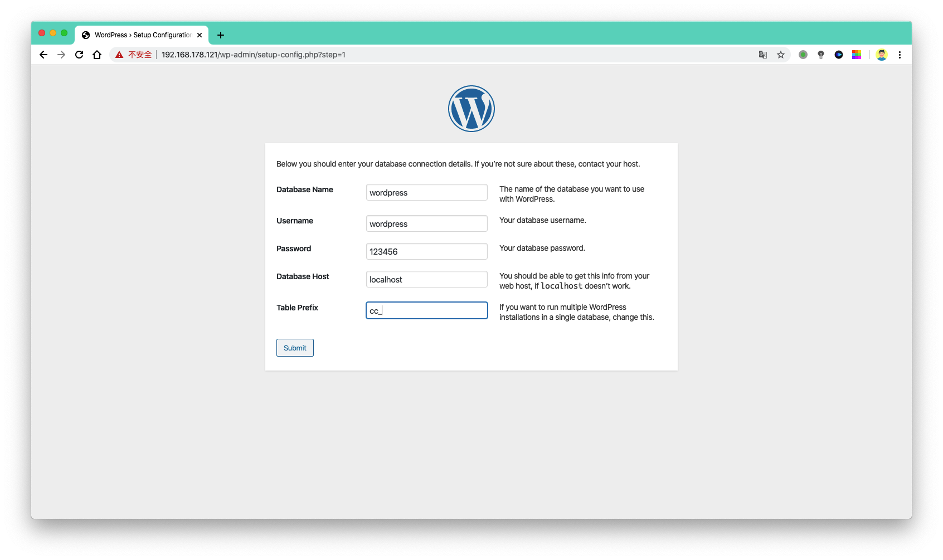Focus the Database Name field
Screen dimensions: 943x560
pyautogui.click(x=427, y=192)
